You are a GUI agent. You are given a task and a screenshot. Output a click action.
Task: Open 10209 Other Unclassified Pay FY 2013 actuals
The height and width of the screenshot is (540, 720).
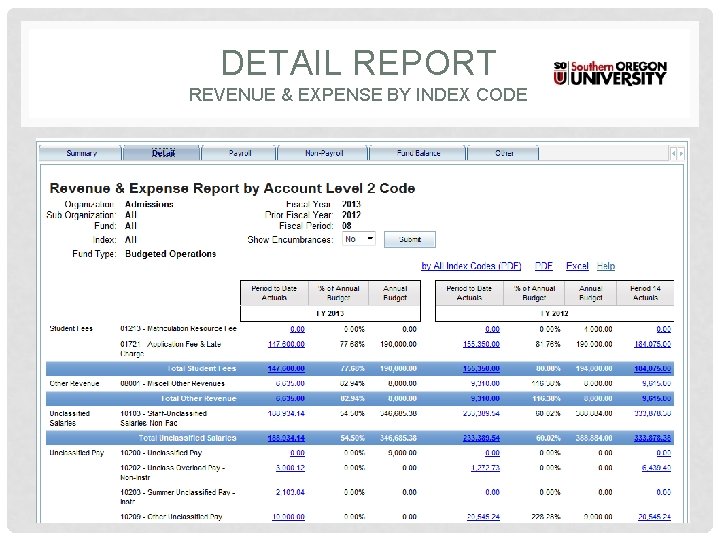[x=288, y=517]
